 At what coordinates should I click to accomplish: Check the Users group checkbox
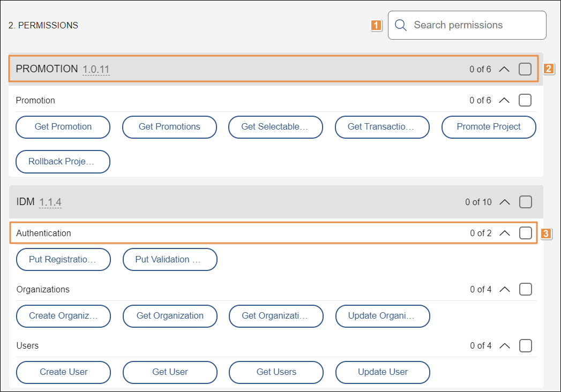click(526, 345)
